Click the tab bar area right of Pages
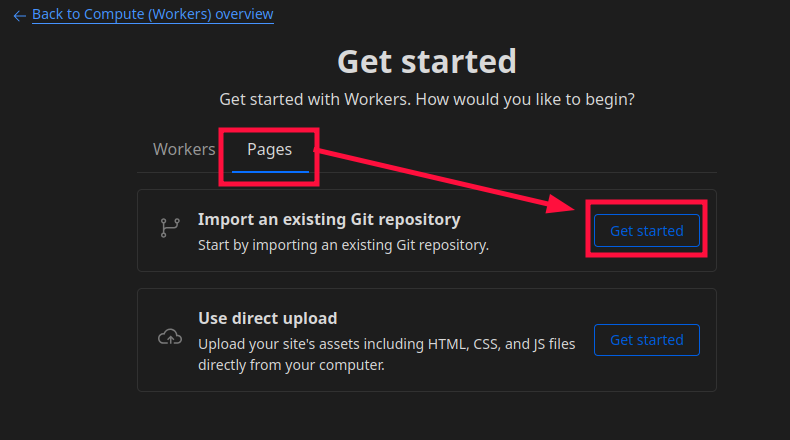 [520, 150]
